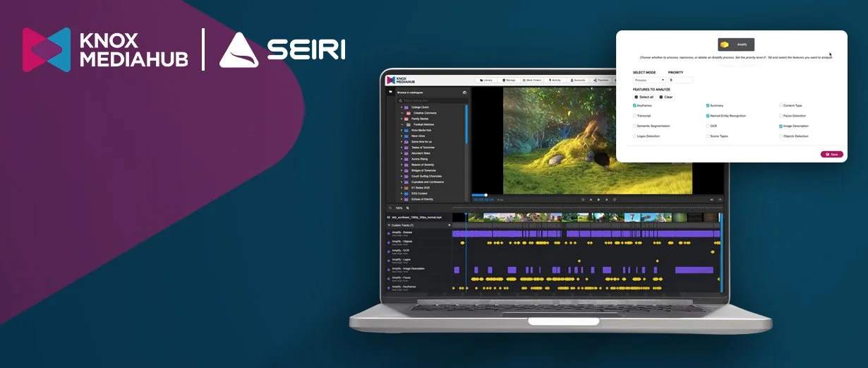Check the Content Type checkbox
Viewport: 868px width, 368px height.
[x=780, y=105]
